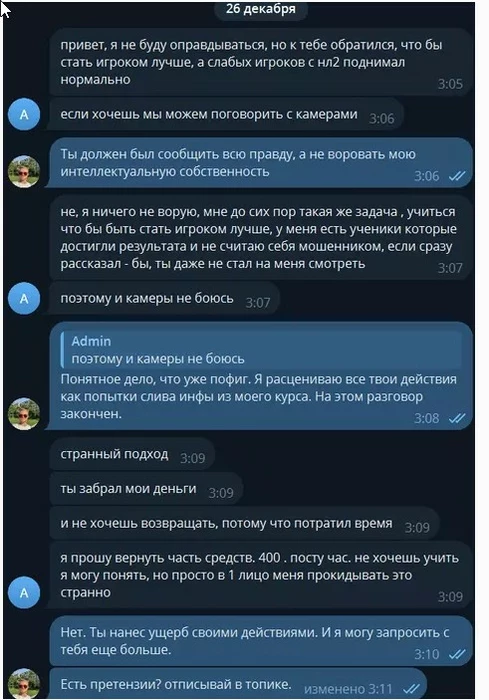Select the 'Ты должен был сообщить всю правду' message

(x=261, y=163)
